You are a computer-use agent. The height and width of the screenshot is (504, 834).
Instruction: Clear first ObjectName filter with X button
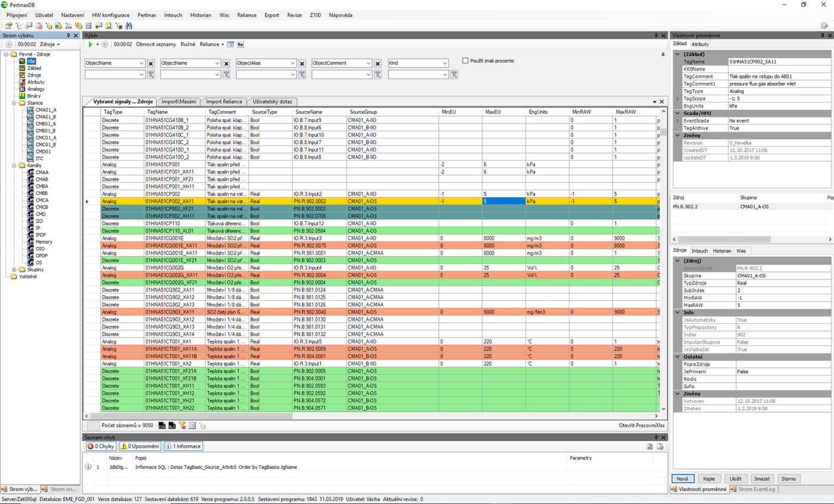coord(151,63)
